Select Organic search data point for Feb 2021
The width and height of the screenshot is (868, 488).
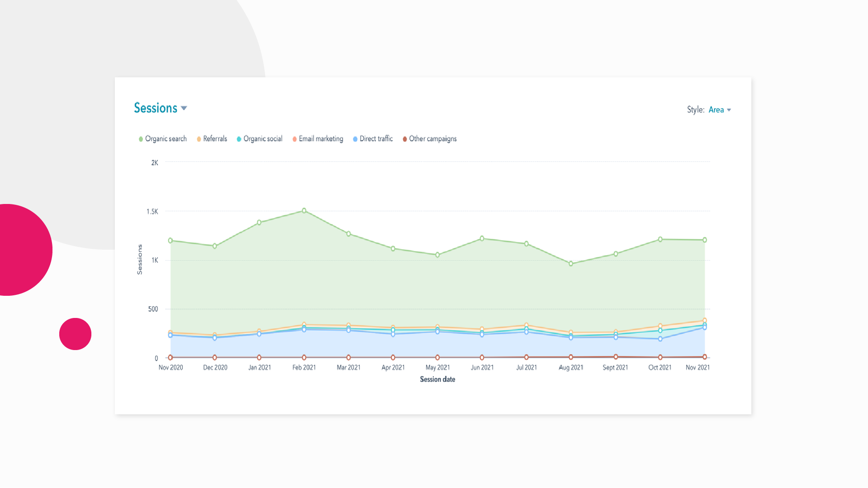click(304, 211)
